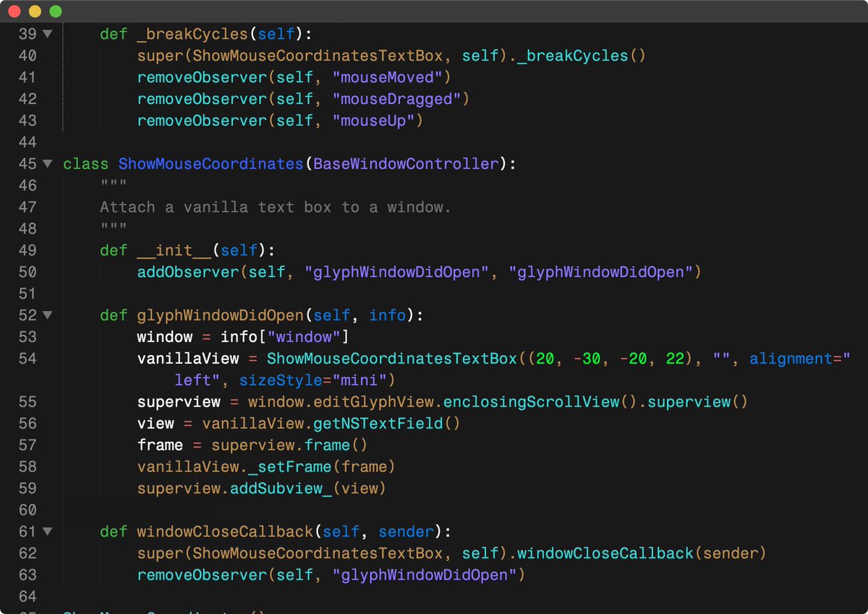This screenshot has width=868, height=614.
Task: Click line number 63 in the gutter
Action: pos(27,575)
